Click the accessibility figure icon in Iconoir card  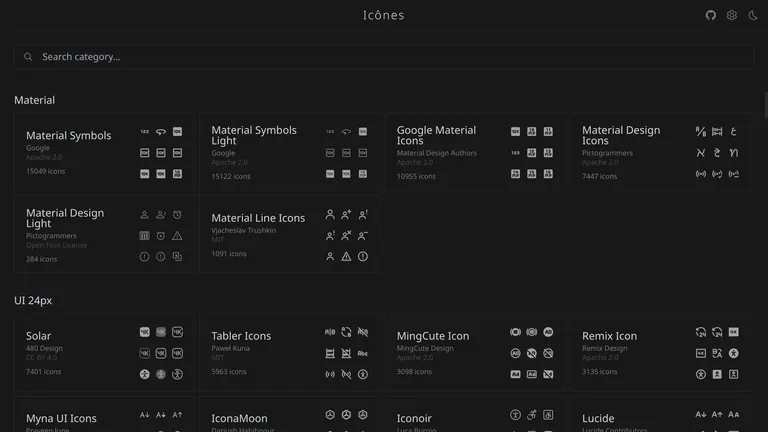tap(515, 415)
